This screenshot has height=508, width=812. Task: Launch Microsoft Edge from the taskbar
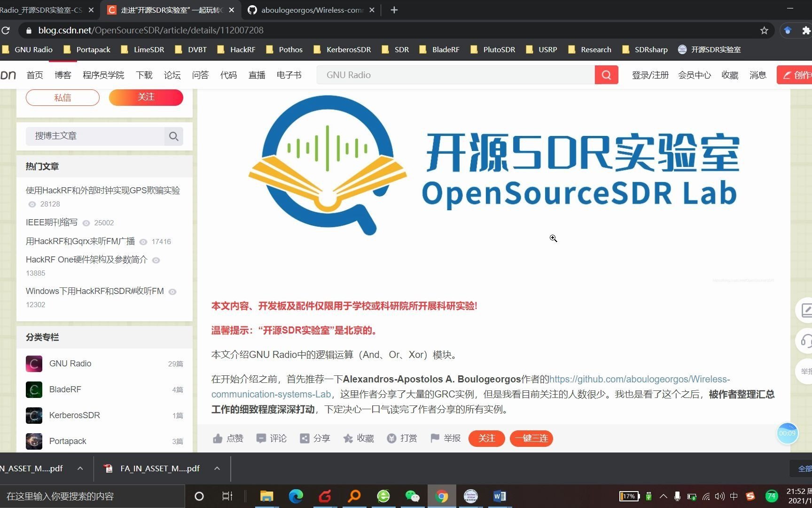pyautogui.click(x=296, y=496)
